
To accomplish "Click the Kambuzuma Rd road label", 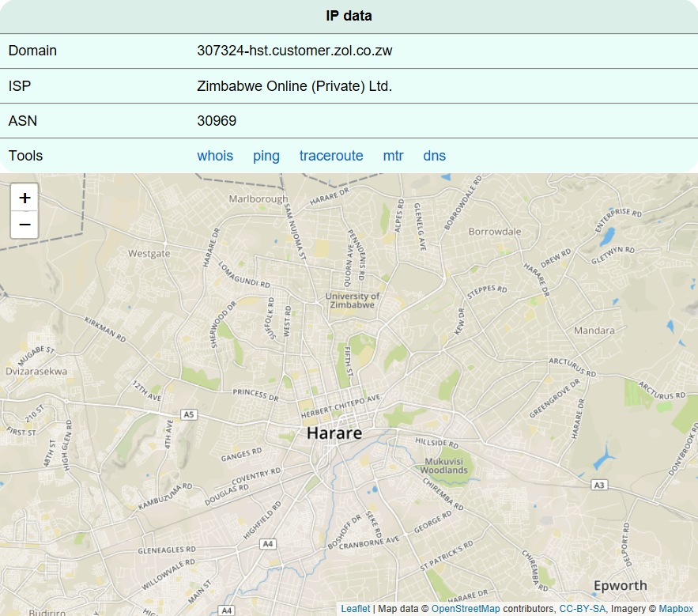I will tap(165, 496).
